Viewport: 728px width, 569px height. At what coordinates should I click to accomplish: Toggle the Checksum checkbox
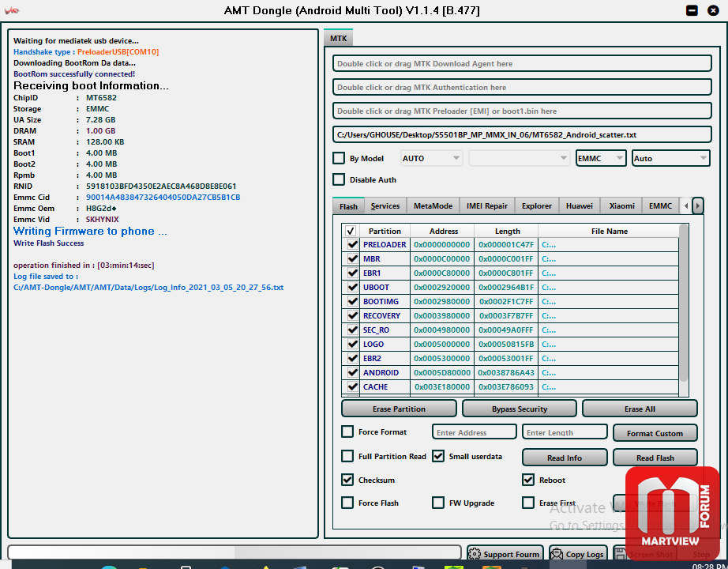click(347, 480)
